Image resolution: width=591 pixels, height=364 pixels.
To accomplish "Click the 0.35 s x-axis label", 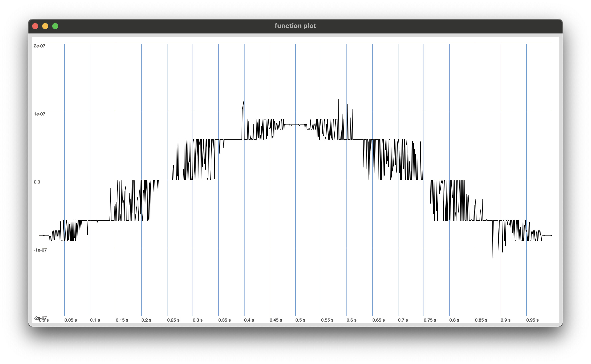I will 224,320.
